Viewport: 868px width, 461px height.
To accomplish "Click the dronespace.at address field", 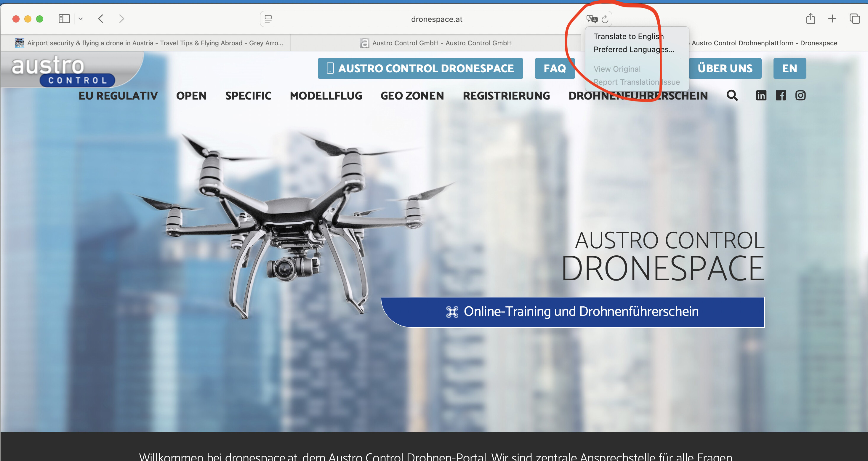I will (436, 19).
